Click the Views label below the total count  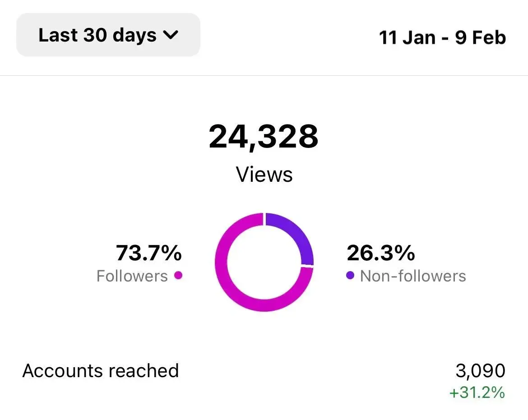pos(264,174)
